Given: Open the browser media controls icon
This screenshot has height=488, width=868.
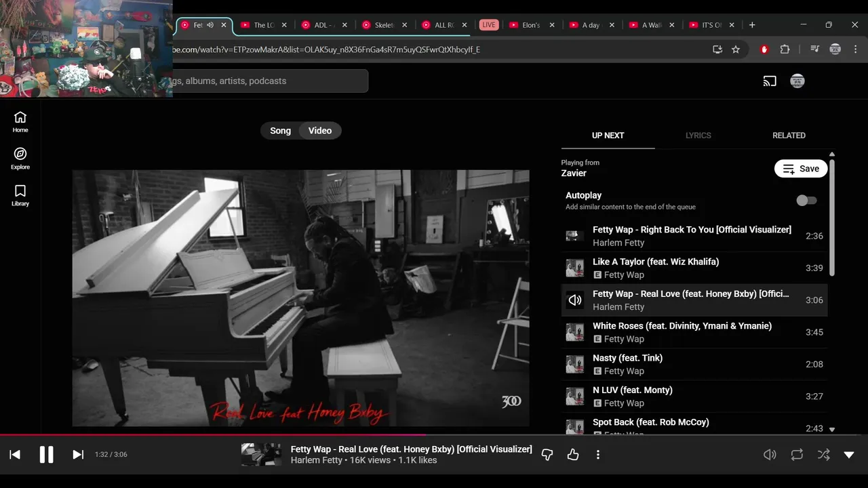Looking at the screenshot, I should pyautogui.click(x=814, y=49).
